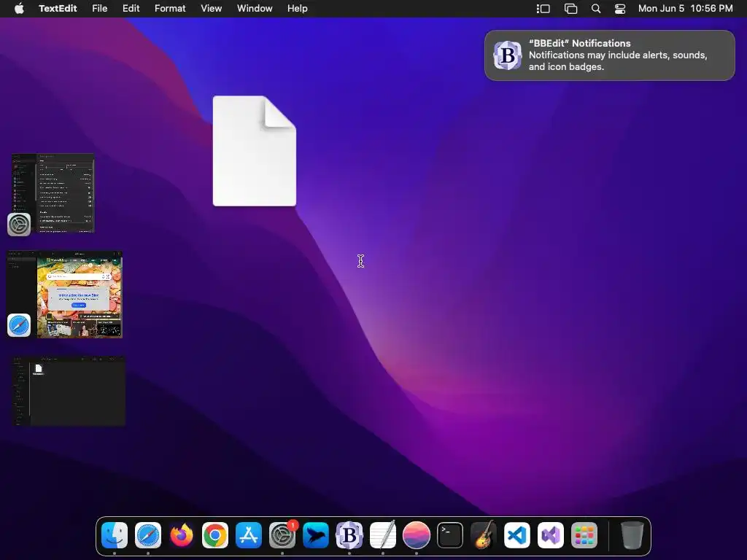Launch Terminal from the Dock

(450, 534)
